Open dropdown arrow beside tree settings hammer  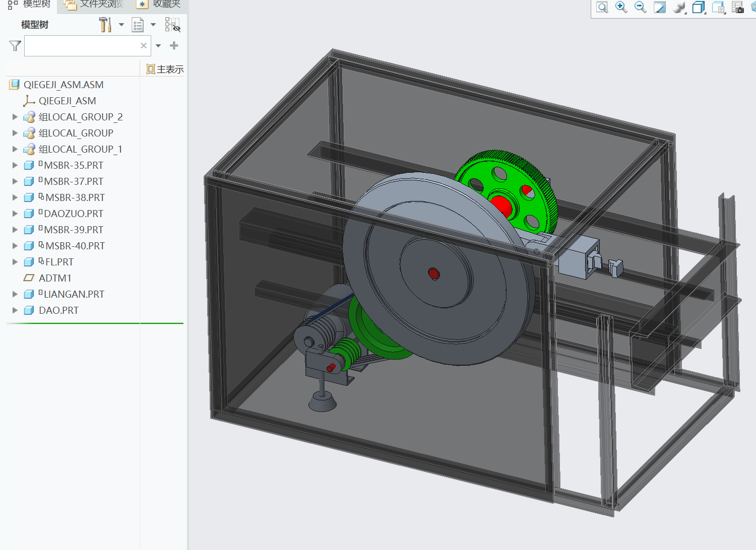pyautogui.click(x=121, y=25)
